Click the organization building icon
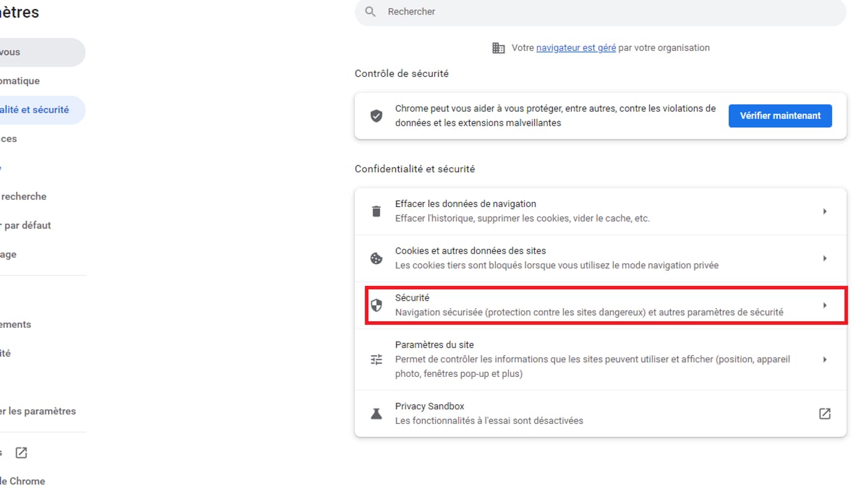This screenshot has width=868, height=488. (498, 48)
